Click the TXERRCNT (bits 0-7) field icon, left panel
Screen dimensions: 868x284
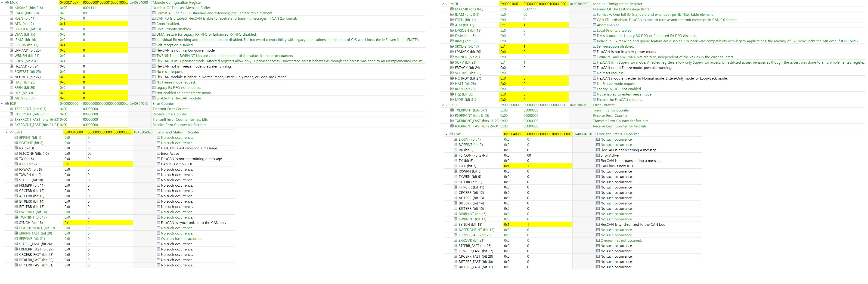pos(12,109)
